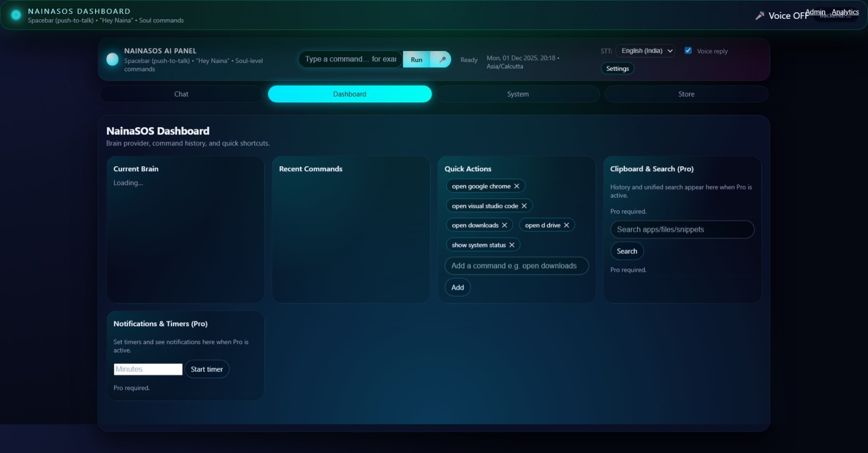Open the Store tab
The width and height of the screenshot is (868, 453).
coord(685,94)
